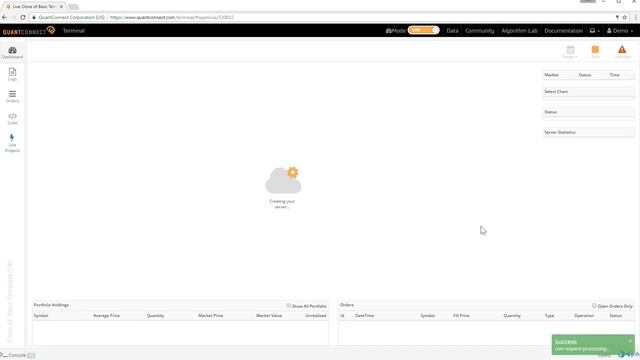Bookmark page with the star icon
Screen dimensions: 640x360
coord(624,17)
